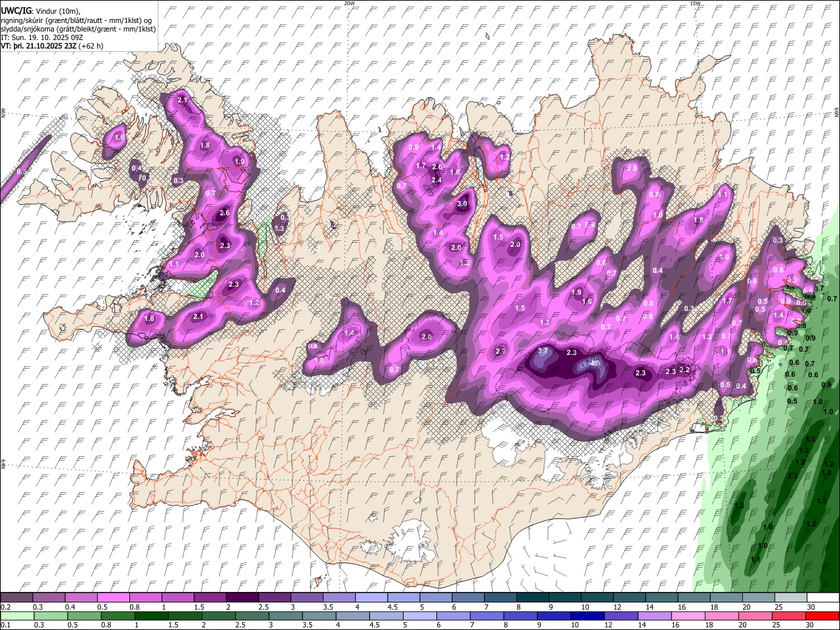
Task: Click lower legend swatch between 3 and 3.5
Action: click(285, 616)
